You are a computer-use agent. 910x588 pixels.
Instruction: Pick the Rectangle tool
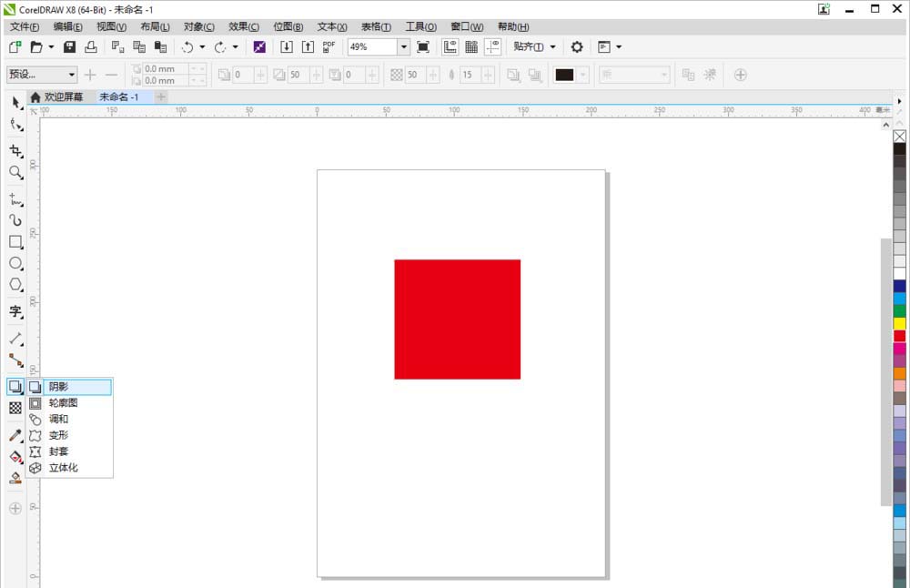coord(15,242)
